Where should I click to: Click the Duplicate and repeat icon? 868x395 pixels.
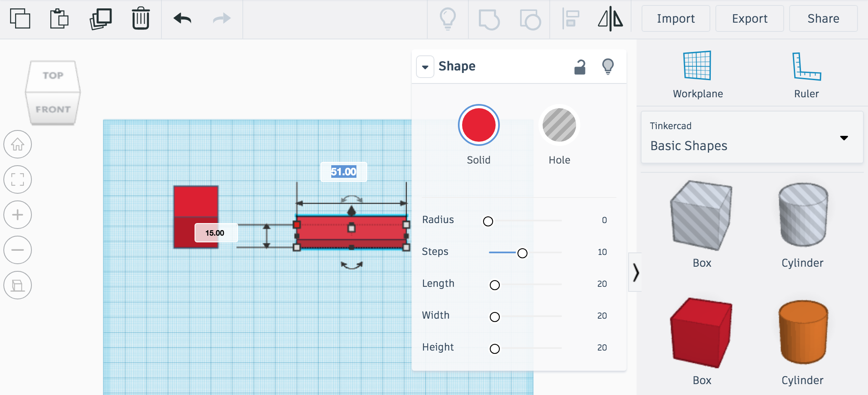101,19
